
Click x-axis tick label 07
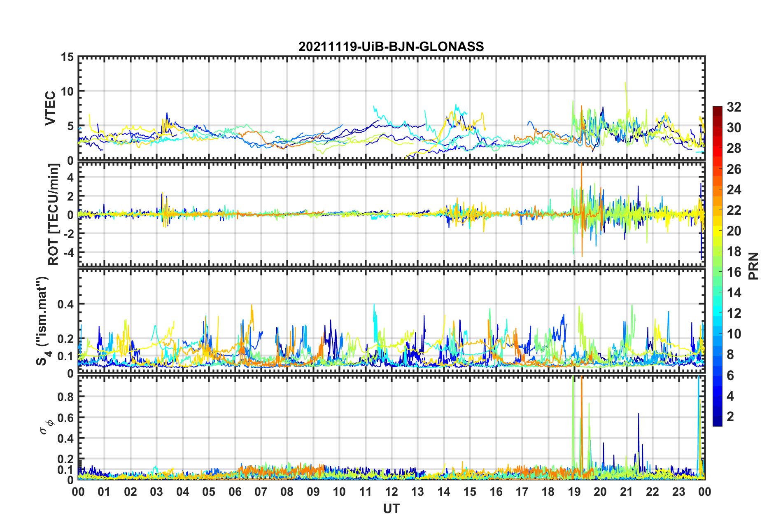tap(261, 492)
